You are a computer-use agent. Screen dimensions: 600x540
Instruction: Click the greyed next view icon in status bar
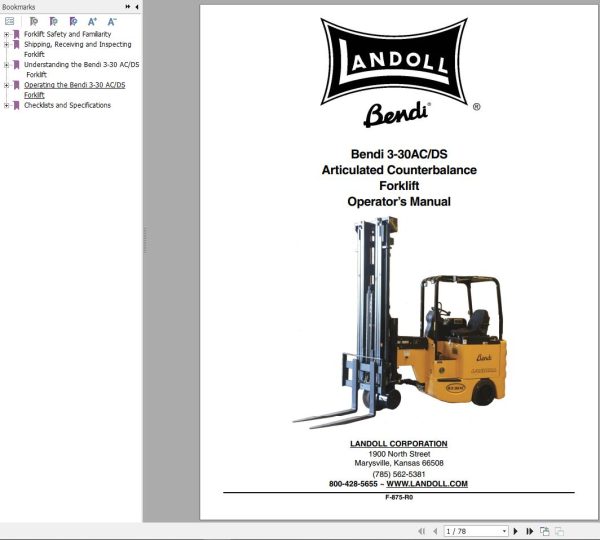tap(559, 531)
